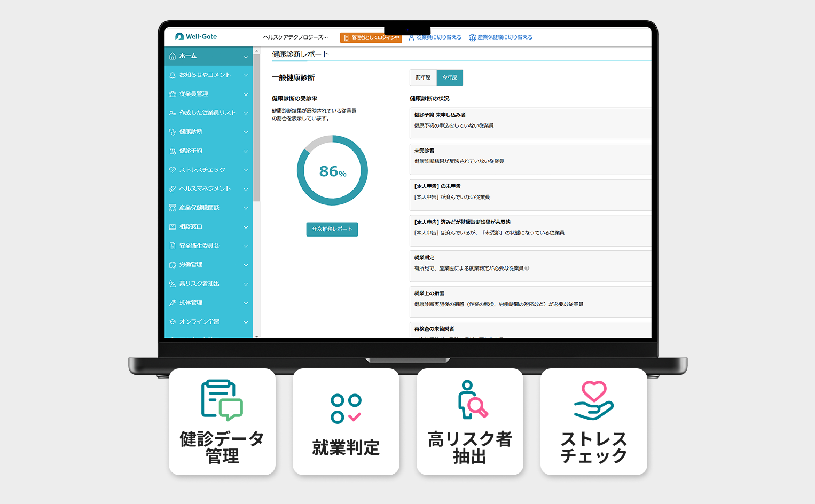815x504 pixels.
Task: Select the 前年度 tab
Action: (423, 78)
